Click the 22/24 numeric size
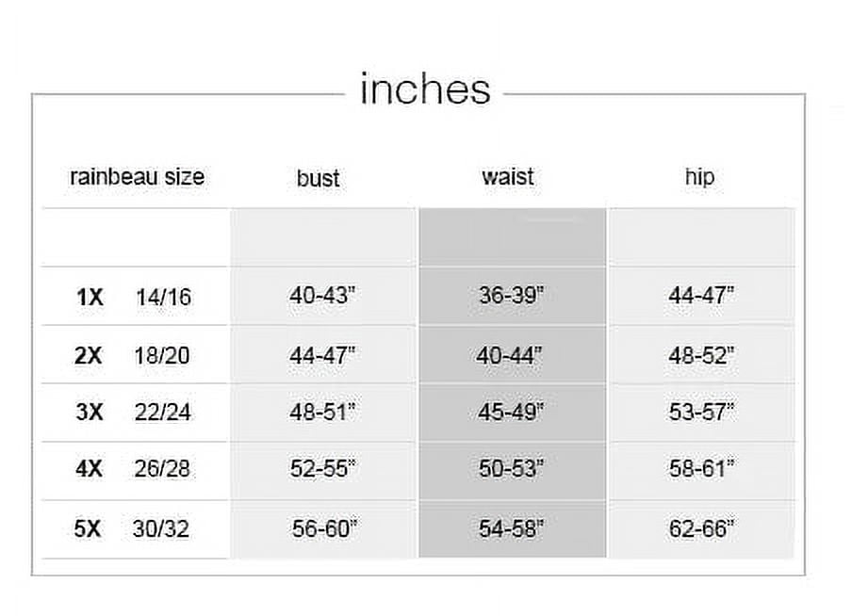852x616 pixels. click(162, 413)
